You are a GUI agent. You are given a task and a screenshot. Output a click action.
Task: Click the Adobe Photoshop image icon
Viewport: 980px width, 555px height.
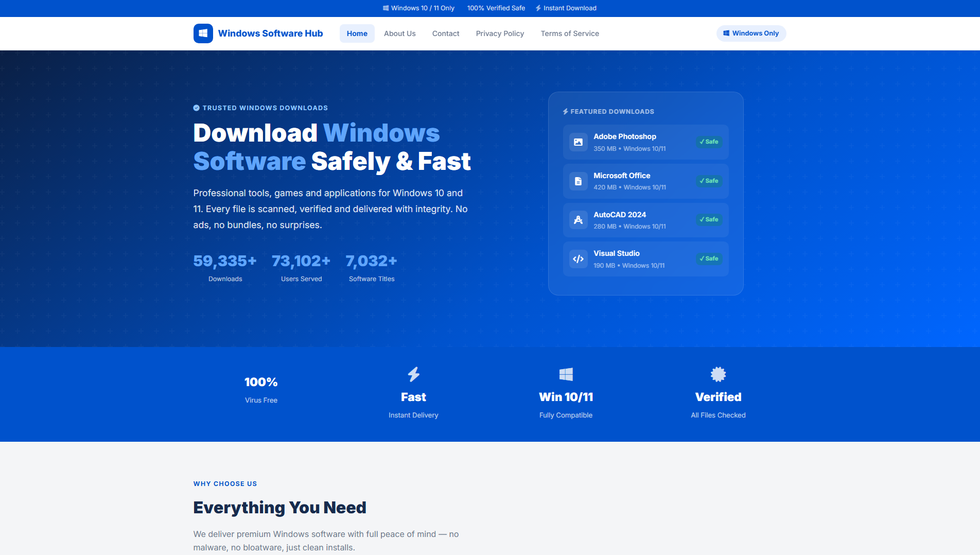point(579,142)
